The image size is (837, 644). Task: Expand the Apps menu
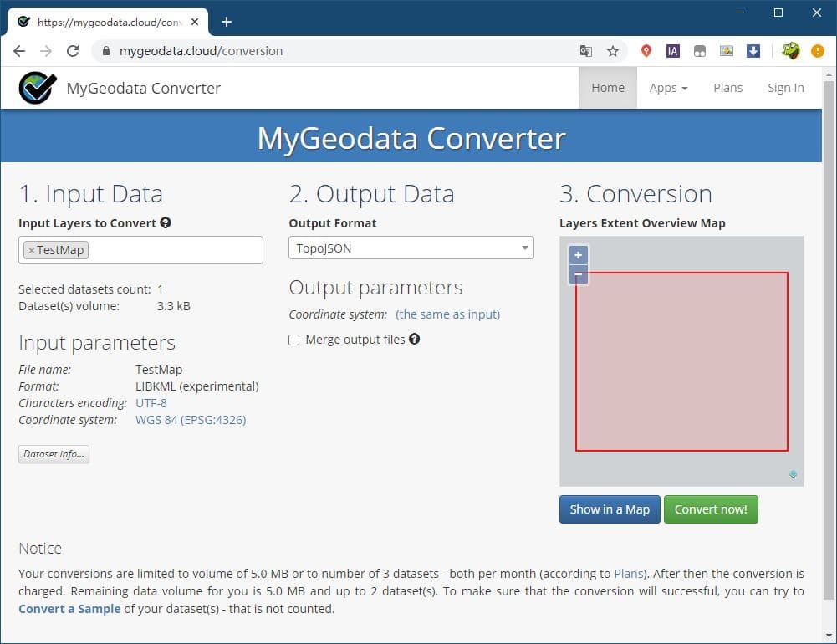coord(668,88)
